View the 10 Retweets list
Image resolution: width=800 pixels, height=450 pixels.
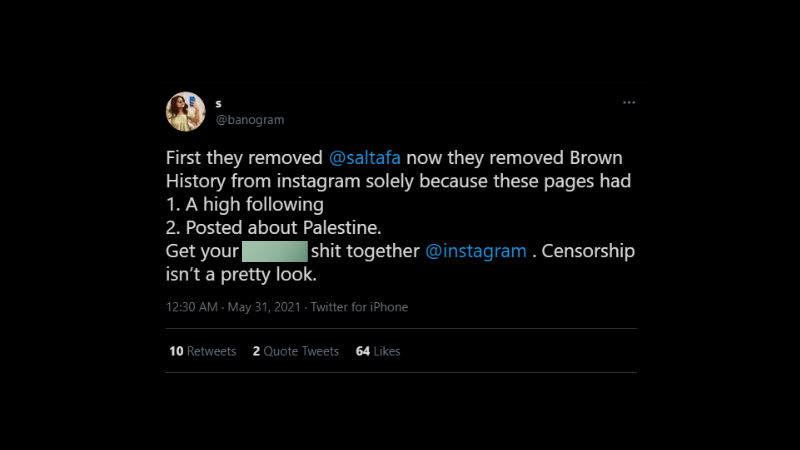click(203, 351)
